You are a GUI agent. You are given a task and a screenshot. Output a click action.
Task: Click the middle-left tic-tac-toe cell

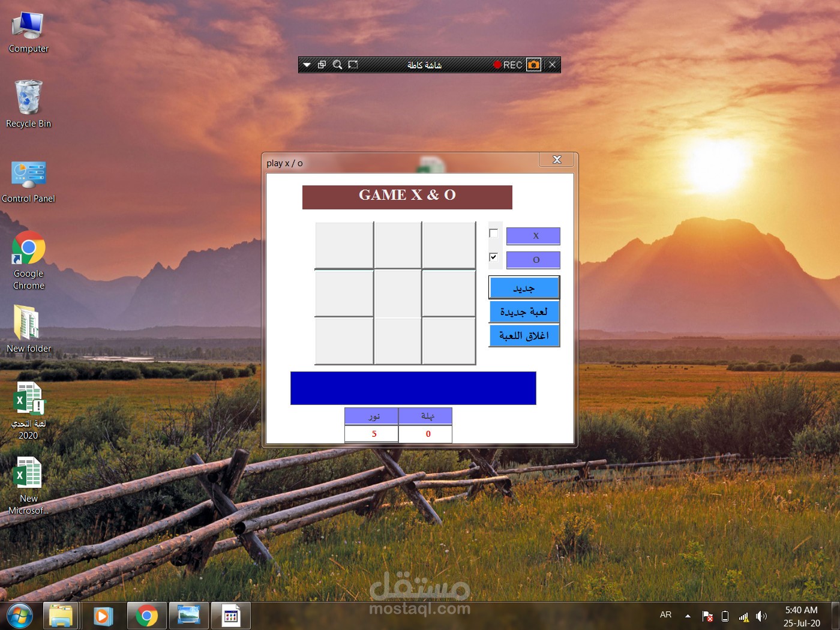pos(344,293)
